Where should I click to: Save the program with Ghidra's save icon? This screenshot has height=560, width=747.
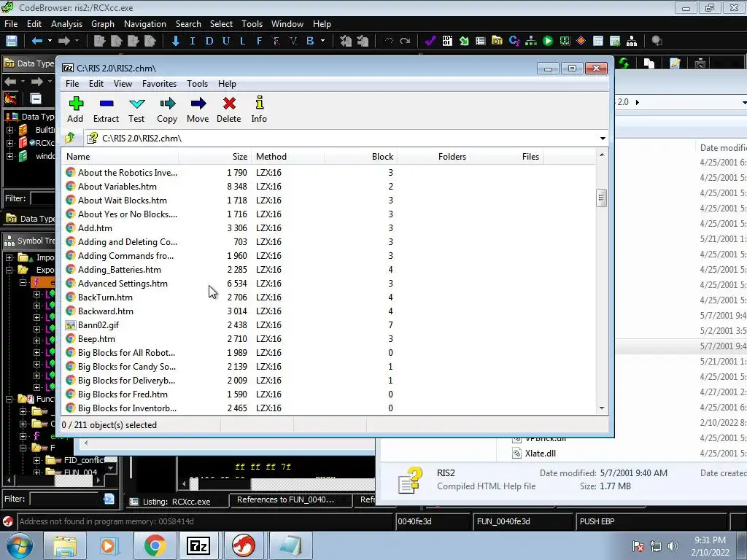coord(12,41)
